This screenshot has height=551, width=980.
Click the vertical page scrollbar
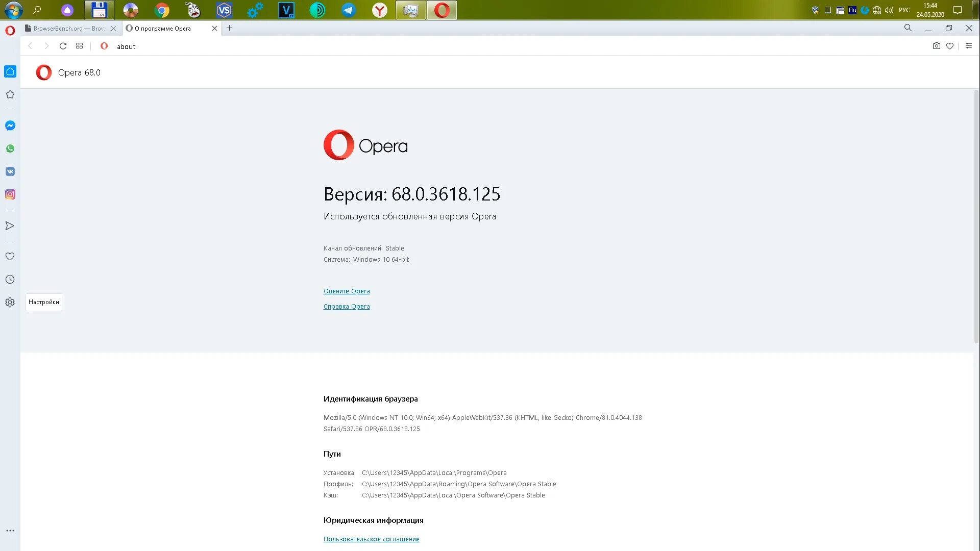coord(976,217)
